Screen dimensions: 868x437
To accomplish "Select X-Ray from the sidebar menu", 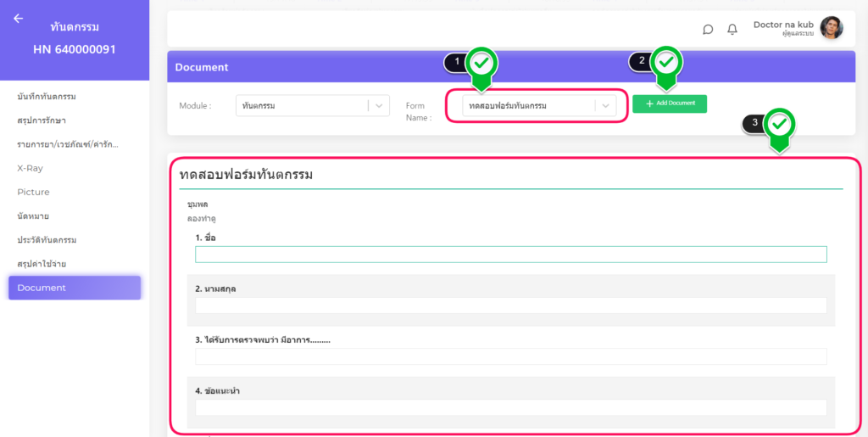I will 30,168.
